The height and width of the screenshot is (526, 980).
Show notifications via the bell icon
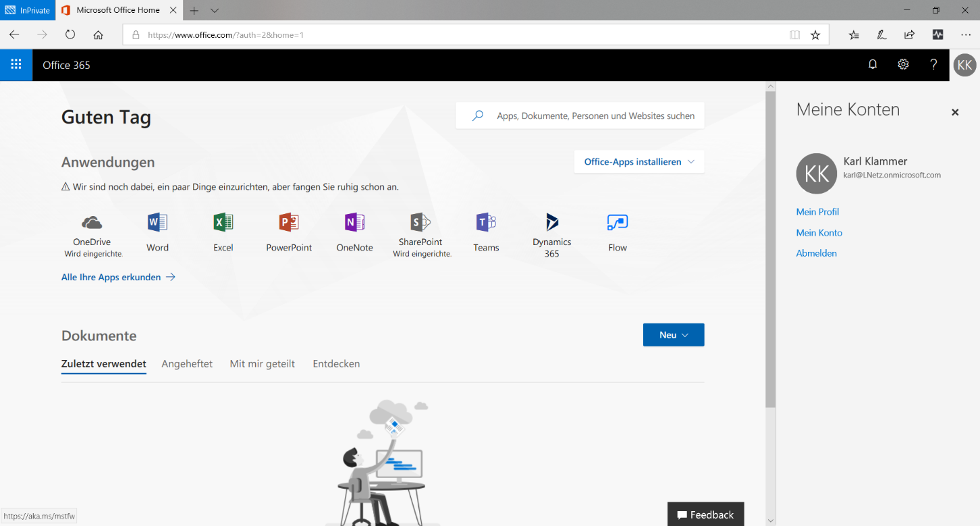click(873, 65)
